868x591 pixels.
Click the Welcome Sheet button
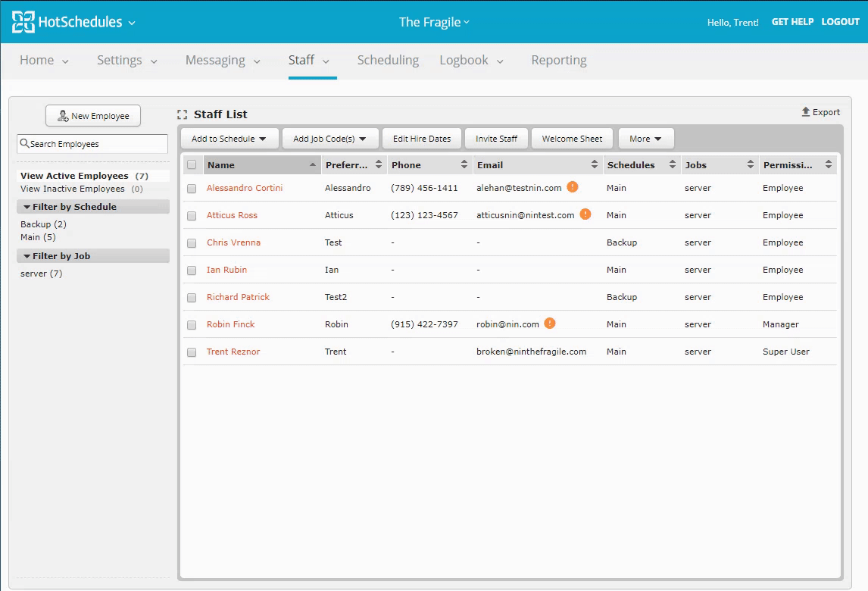(572, 139)
